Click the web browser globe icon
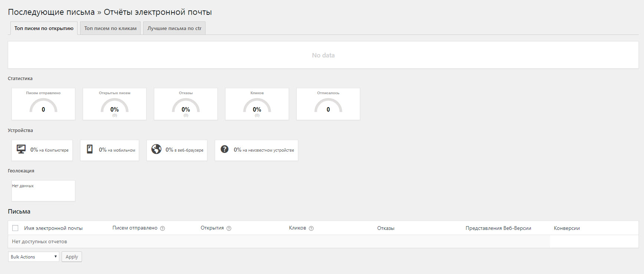The height and width of the screenshot is (274, 644). (157, 149)
